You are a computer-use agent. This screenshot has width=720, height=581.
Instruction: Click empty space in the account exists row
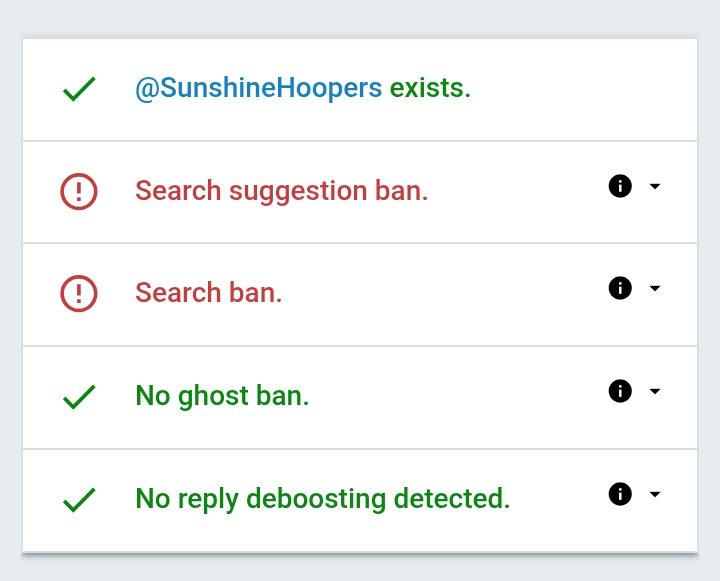click(583, 90)
